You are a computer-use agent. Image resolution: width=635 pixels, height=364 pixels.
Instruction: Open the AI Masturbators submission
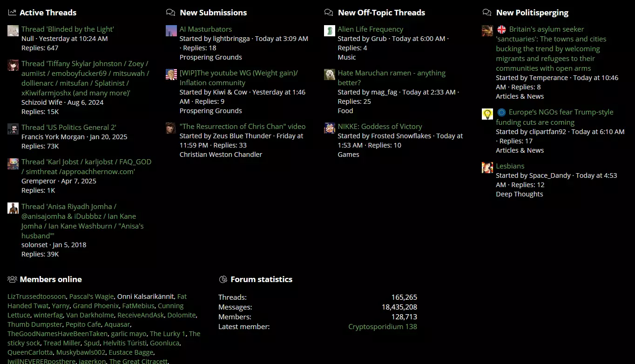pos(206,29)
